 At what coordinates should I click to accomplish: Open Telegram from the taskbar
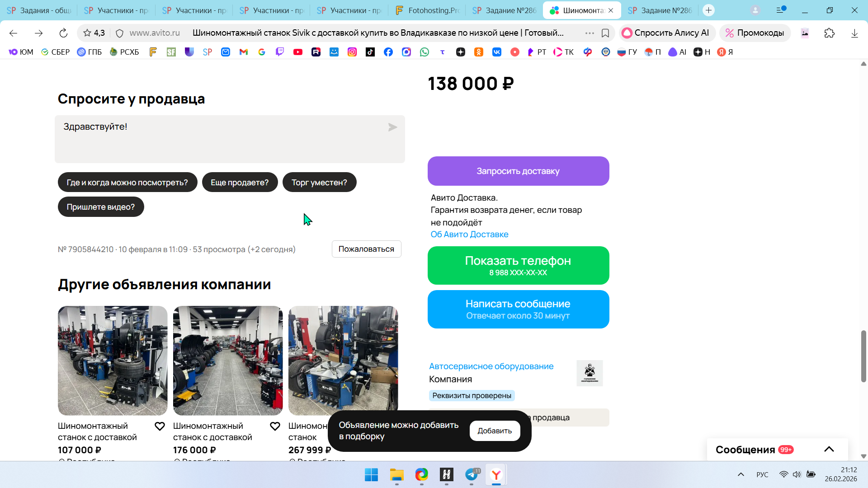point(472,474)
